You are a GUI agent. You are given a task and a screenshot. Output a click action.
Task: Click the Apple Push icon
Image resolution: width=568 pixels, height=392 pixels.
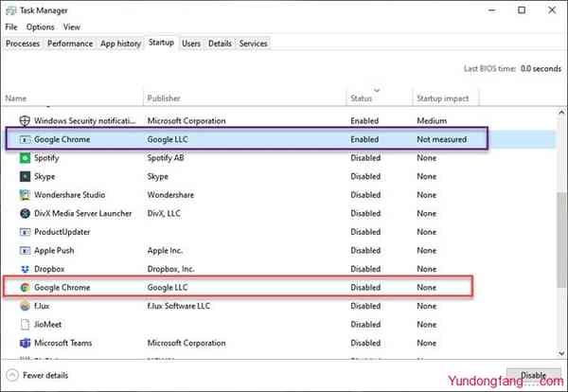(25, 251)
